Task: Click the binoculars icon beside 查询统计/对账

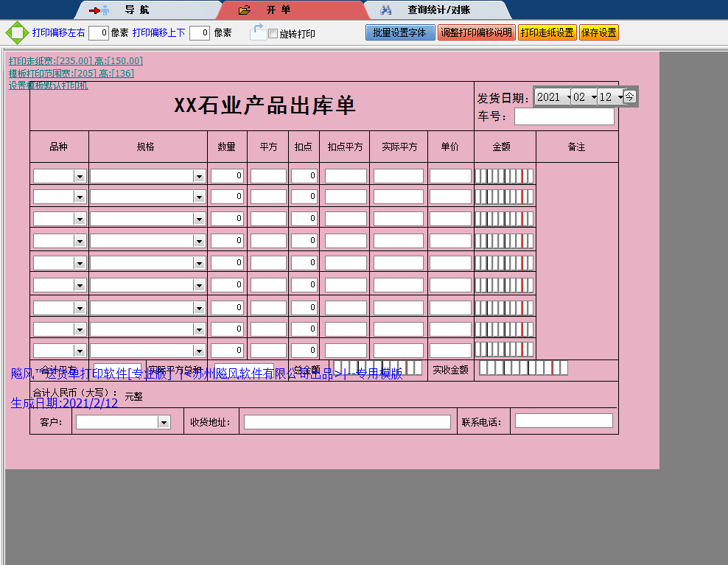Action: click(385, 10)
